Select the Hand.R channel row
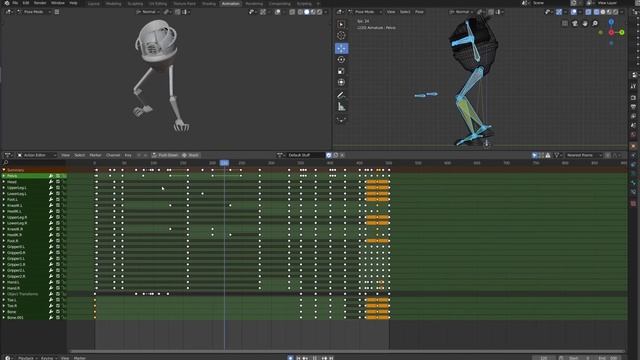Image resolution: width=640 pixels, height=360 pixels. tap(33, 288)
